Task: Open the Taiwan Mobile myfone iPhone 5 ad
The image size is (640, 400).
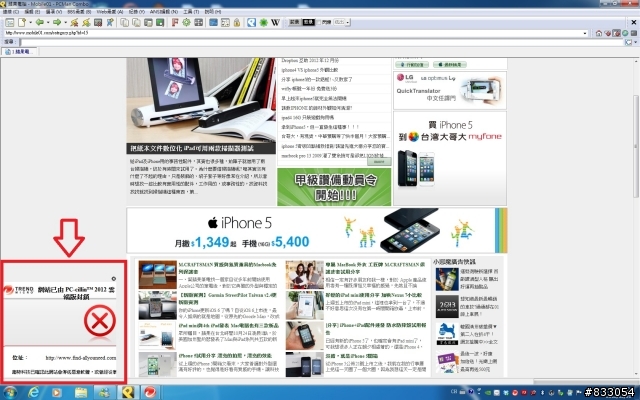Action: point(450,158)
